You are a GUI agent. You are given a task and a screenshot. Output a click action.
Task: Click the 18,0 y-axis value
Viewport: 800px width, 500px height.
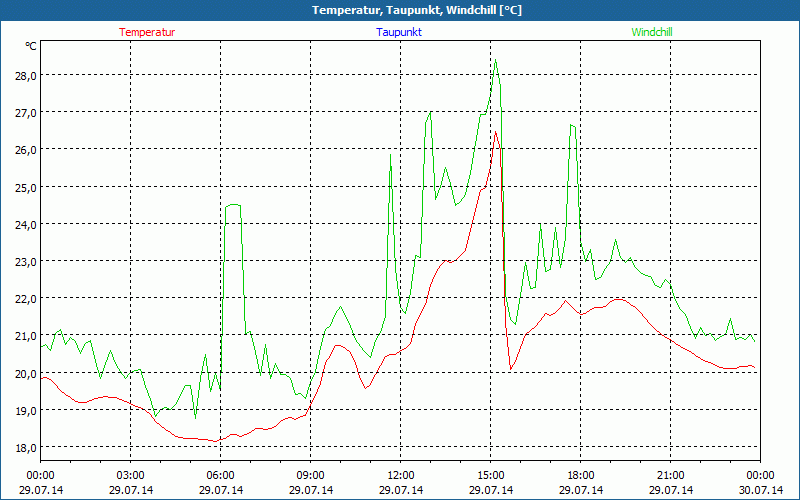25,448
